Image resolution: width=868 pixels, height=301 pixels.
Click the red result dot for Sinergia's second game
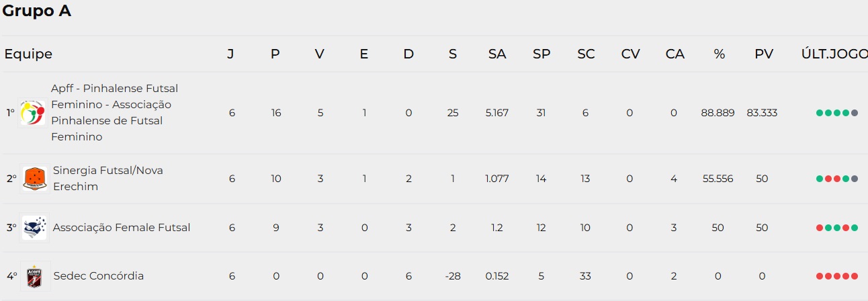pyautogui.click(x=828, y=179)
